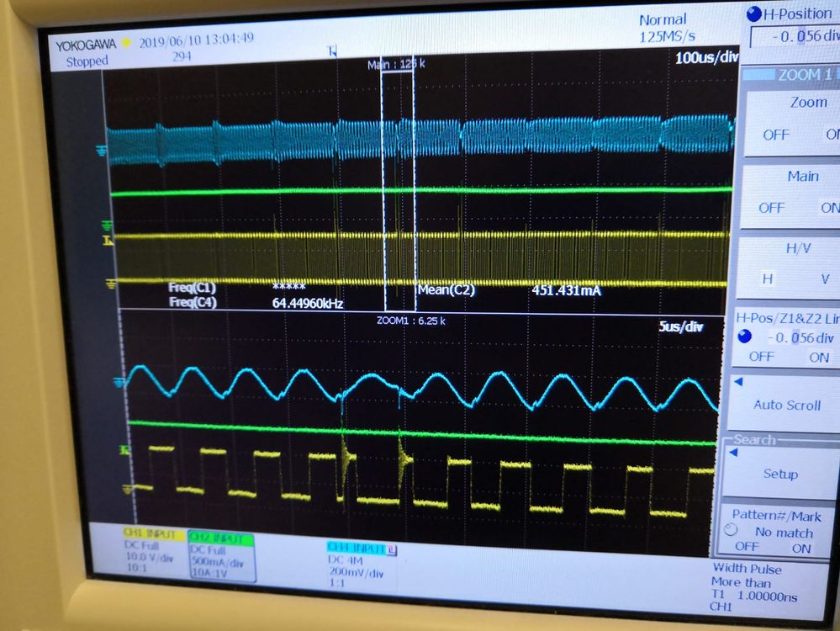The height and width of the screenshot is (631, 840).
Task: Click the 100us/div main timebase label
Action: pos(706,57)
